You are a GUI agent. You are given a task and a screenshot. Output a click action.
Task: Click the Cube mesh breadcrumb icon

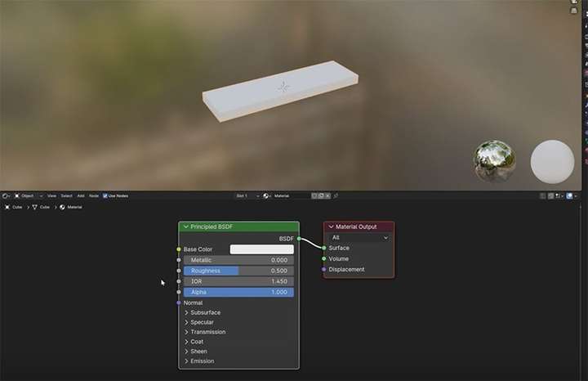(x=34, y=207)
